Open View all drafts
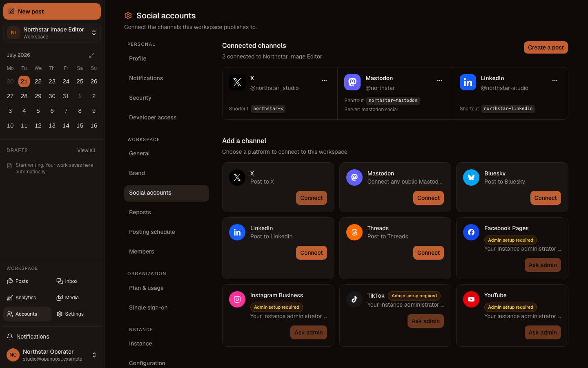The height and width of the screenshot is (368, 588). 86,150
